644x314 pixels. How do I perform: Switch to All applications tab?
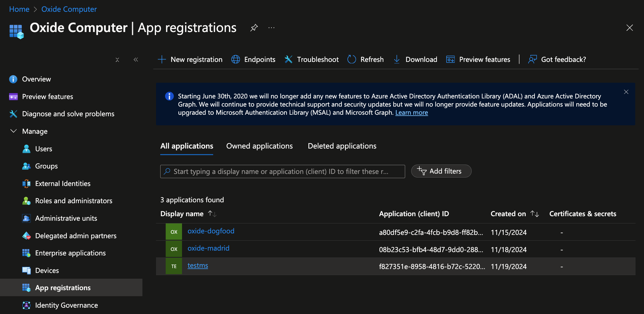[187, 146]
